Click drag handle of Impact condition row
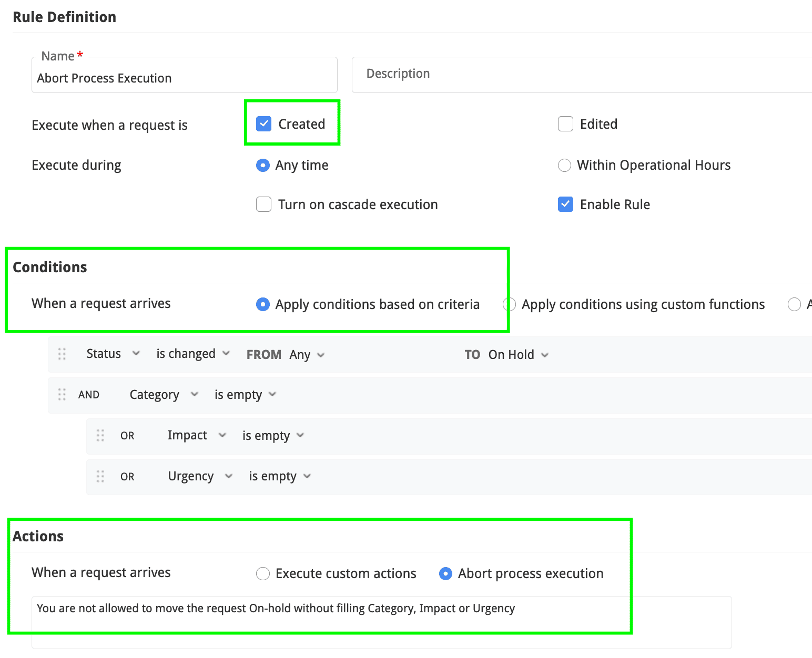812x658 pixels. coord(100,436)
